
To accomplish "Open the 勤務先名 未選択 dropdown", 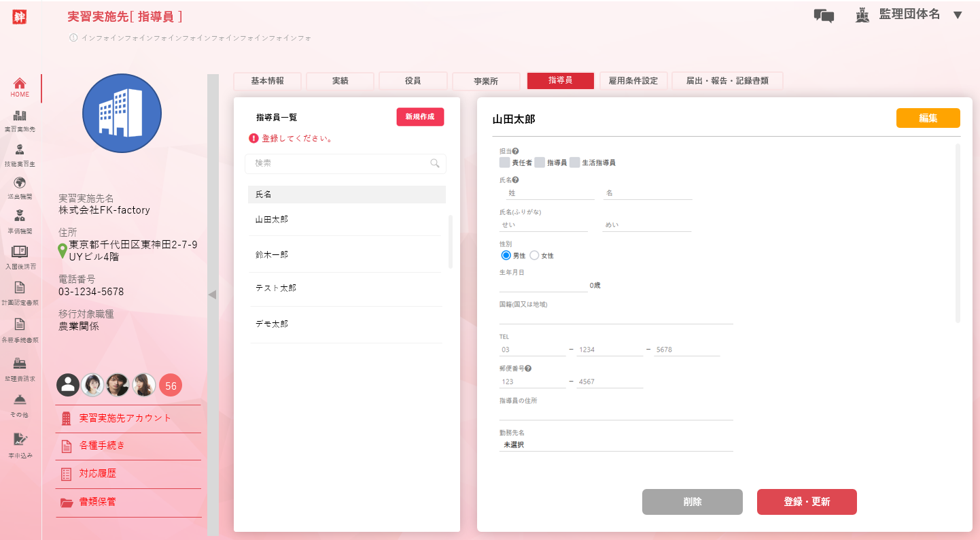I will (x=616, y=445).
